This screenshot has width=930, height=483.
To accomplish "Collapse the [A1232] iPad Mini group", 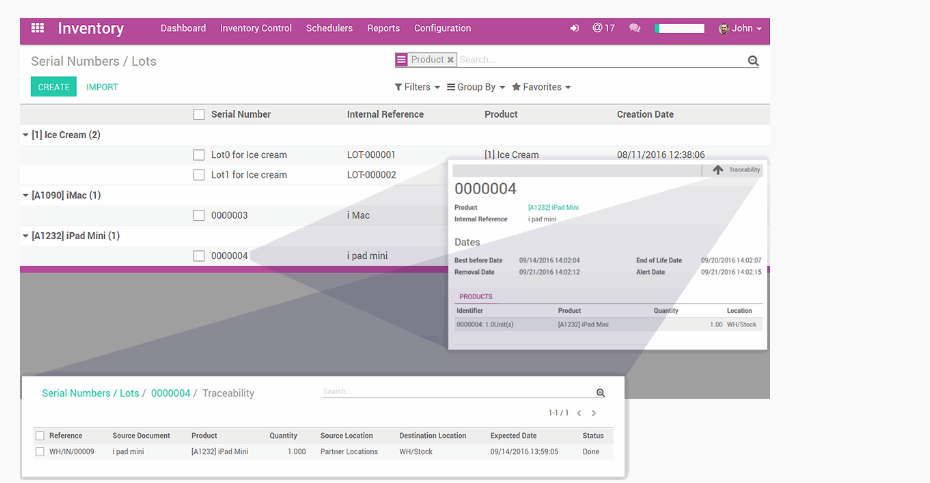I will coord(26,236).
